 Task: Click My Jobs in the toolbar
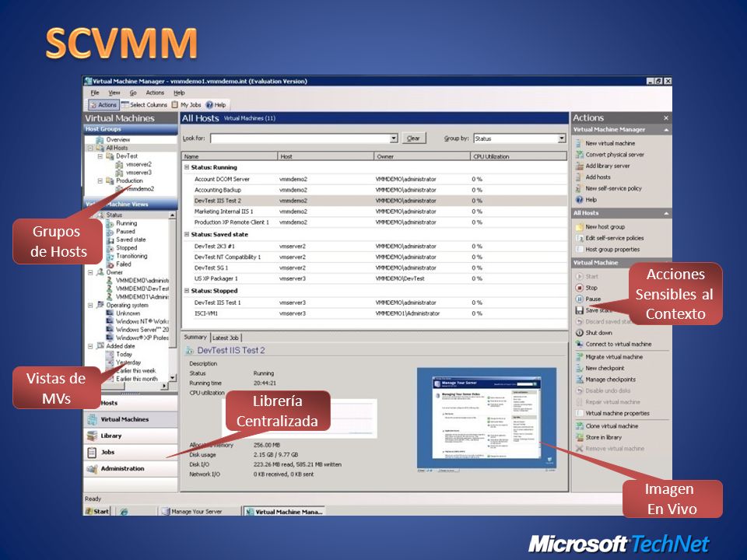click(x=186, y=105)
